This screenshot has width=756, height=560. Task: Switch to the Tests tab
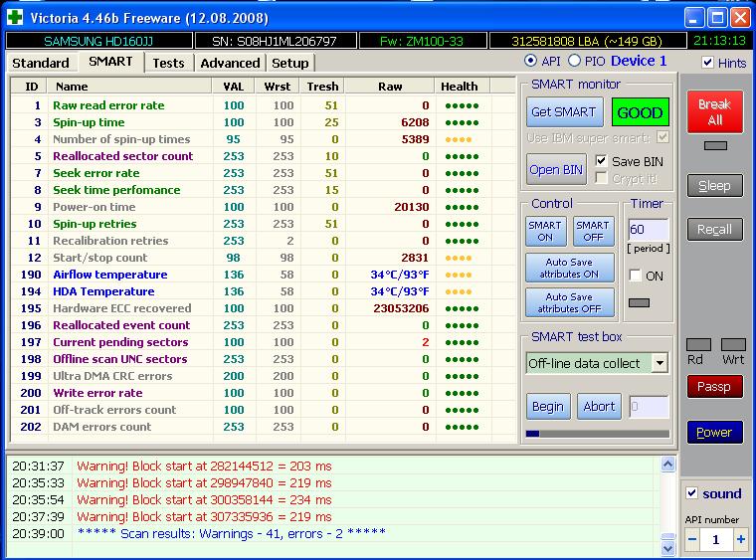(168, 63)
